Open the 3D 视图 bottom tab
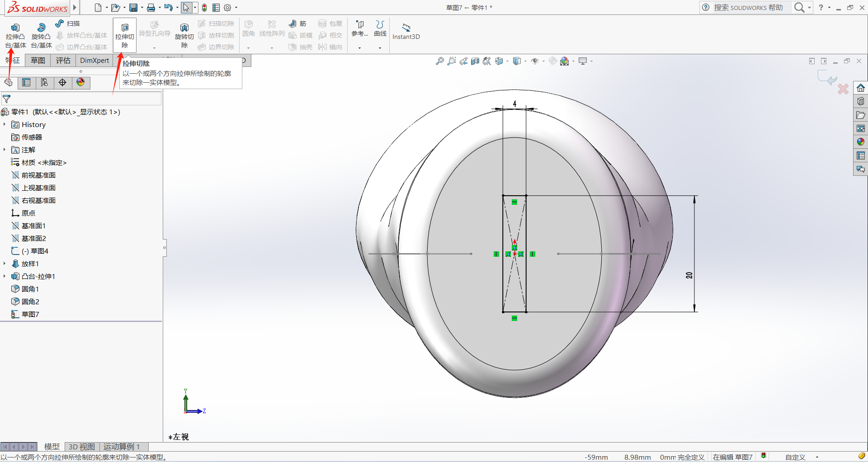Screen dimensions: 868x462 pos(81,447)
